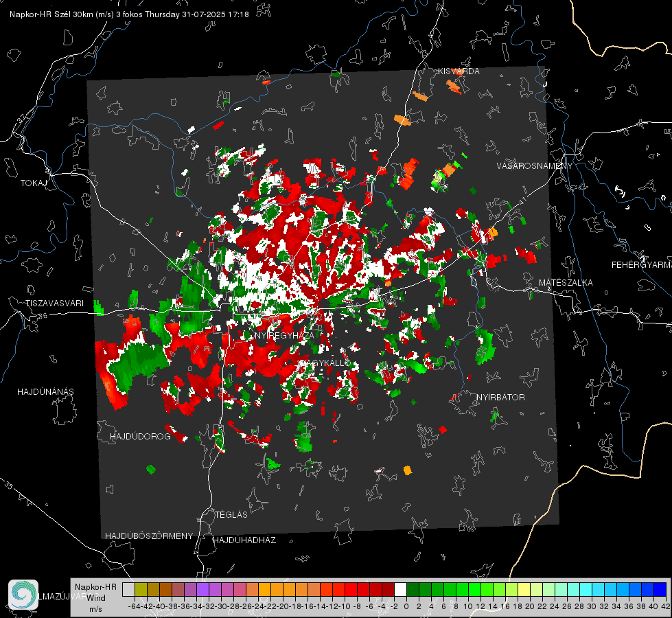
Task: Click the MÁTÉSZALKA town label
Action: 566,283
